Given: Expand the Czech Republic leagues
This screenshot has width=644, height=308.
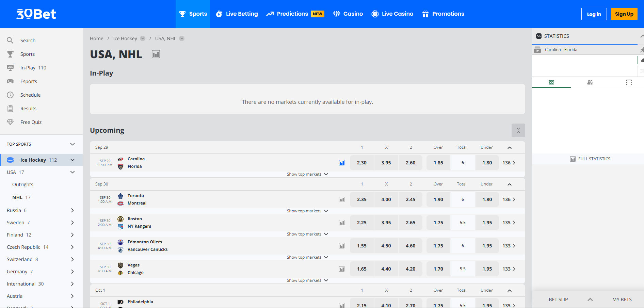Looking at the screenshot, I should point(73,247).
